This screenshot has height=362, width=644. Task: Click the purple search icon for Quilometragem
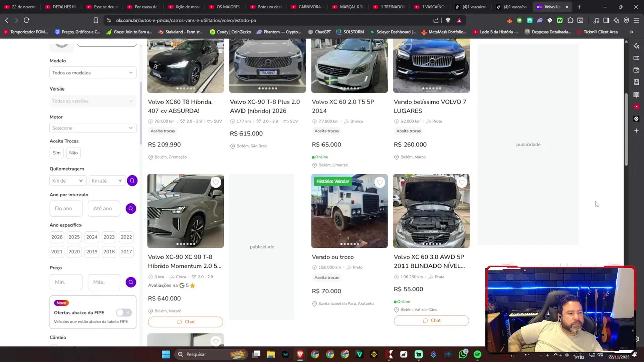click(132, 180)
